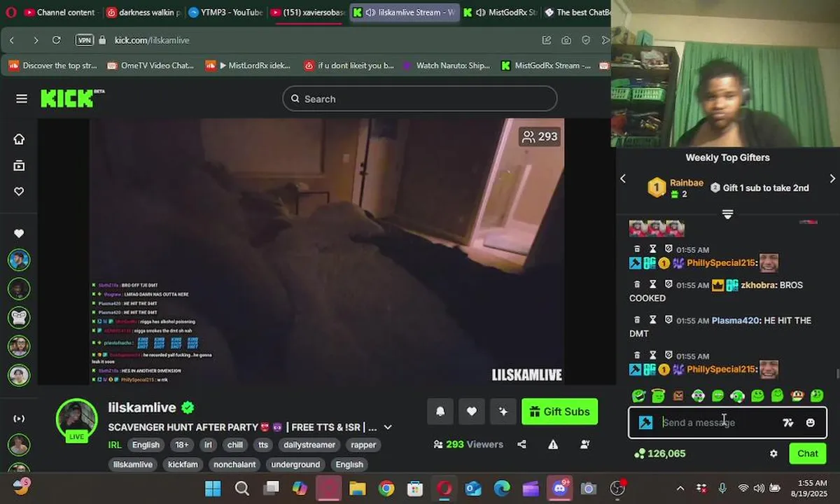Open the OmeTV Video Chat bookmark

tap(150, 66)
